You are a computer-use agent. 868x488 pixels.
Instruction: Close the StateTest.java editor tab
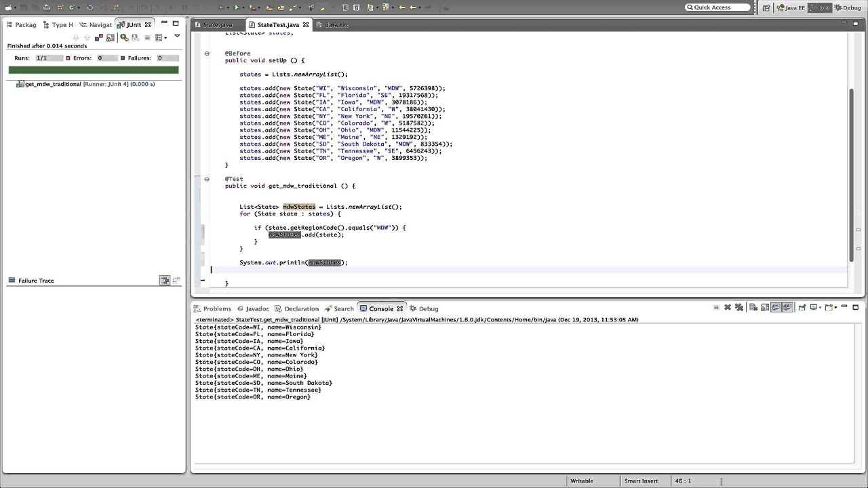tap(306, 24)
